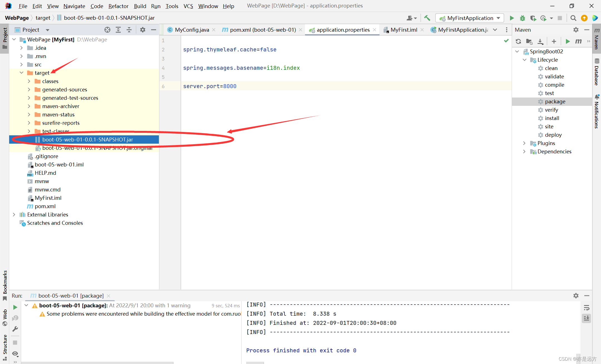Click the Reload All Maven Projects icon
Viewport: 601px width, 364px height.
coord(518,41)
